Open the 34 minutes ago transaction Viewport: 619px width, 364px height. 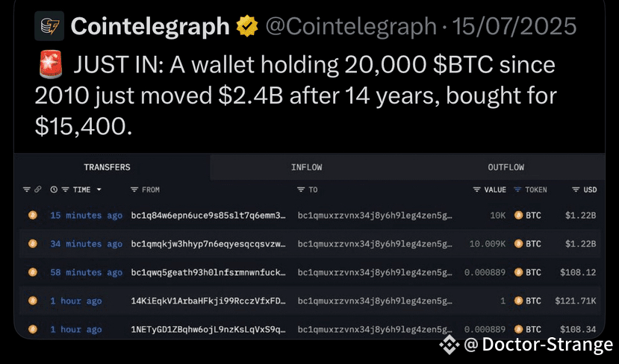click(86, 244)
